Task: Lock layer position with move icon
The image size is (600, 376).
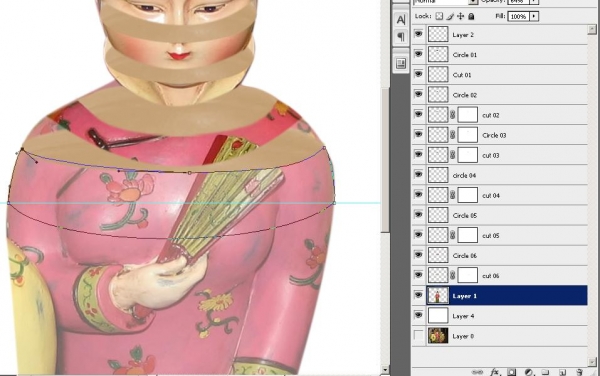Action: coord(461,16)
